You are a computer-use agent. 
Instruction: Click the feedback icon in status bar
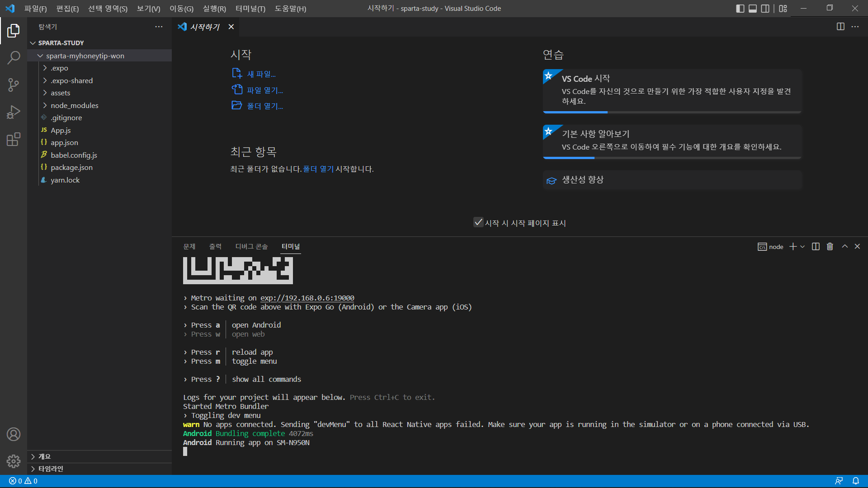tap(839, 481)
